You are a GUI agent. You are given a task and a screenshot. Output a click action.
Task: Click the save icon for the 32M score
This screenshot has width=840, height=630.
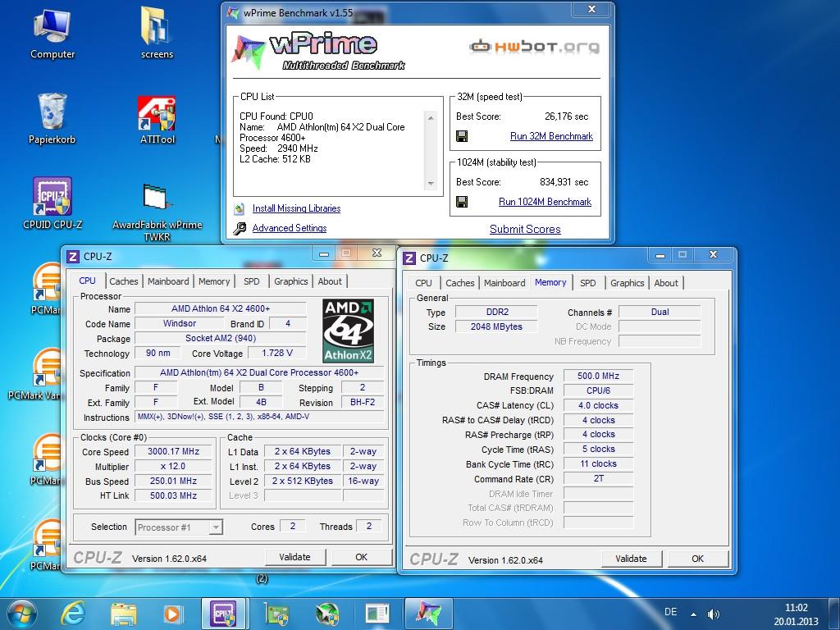tap(462, 136)
